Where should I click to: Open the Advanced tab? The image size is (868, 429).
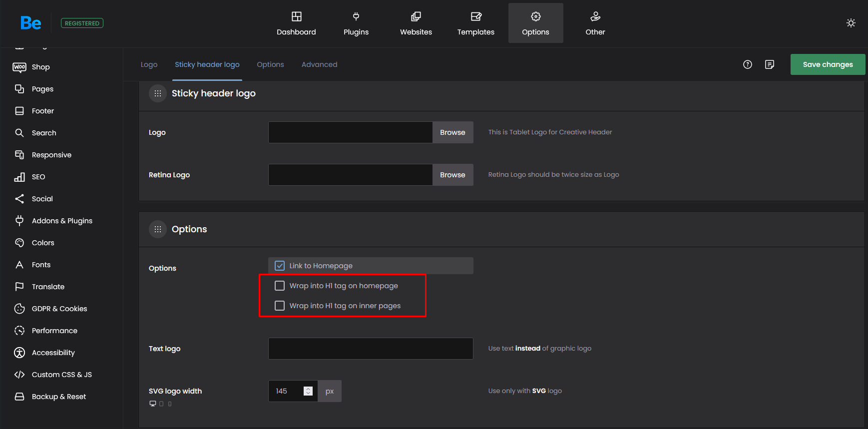click(x=320, y=64)
